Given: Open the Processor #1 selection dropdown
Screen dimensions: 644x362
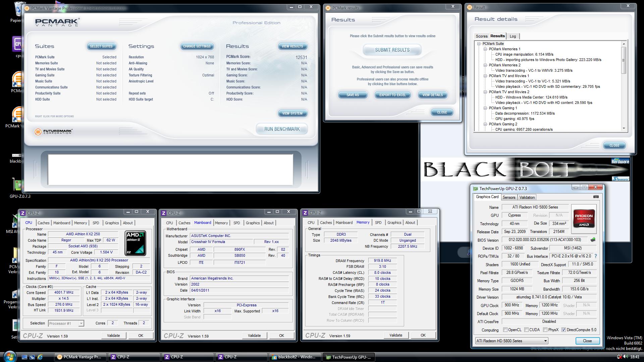Looking at the screenshot, I should coord(66,323).
